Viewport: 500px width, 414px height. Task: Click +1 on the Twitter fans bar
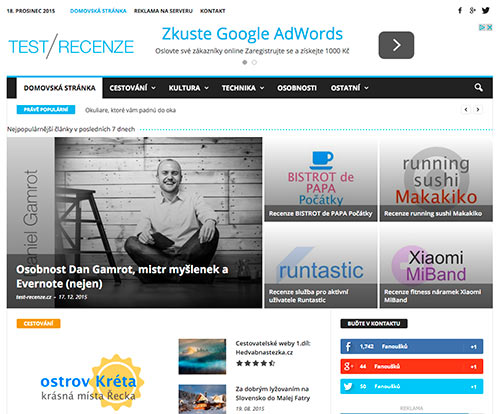click(473, 387)
